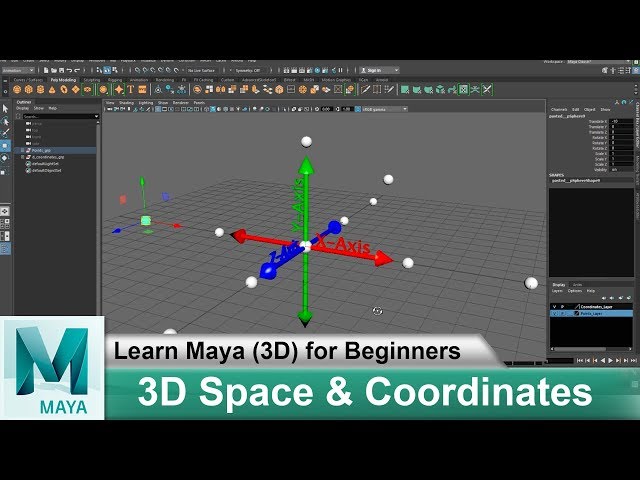Click the Redo arrow icon
This screenshot has width=640, height=480.
(x=77, y=71)
